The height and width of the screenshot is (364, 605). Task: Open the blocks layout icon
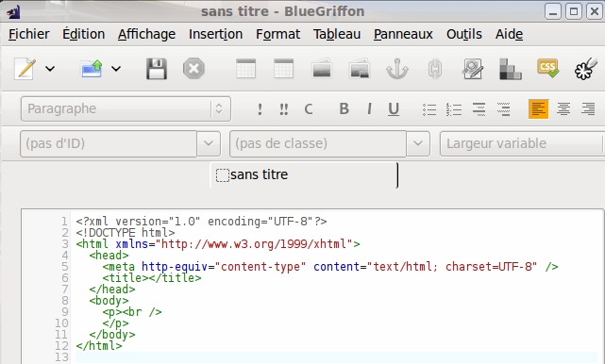511,69
